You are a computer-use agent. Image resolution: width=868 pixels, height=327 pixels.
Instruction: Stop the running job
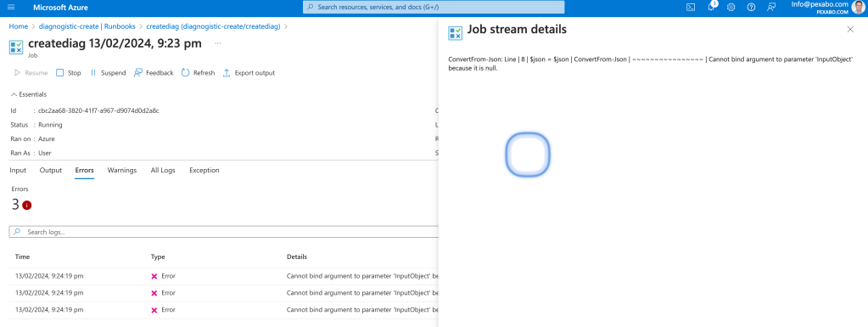[x=69, y=72]
